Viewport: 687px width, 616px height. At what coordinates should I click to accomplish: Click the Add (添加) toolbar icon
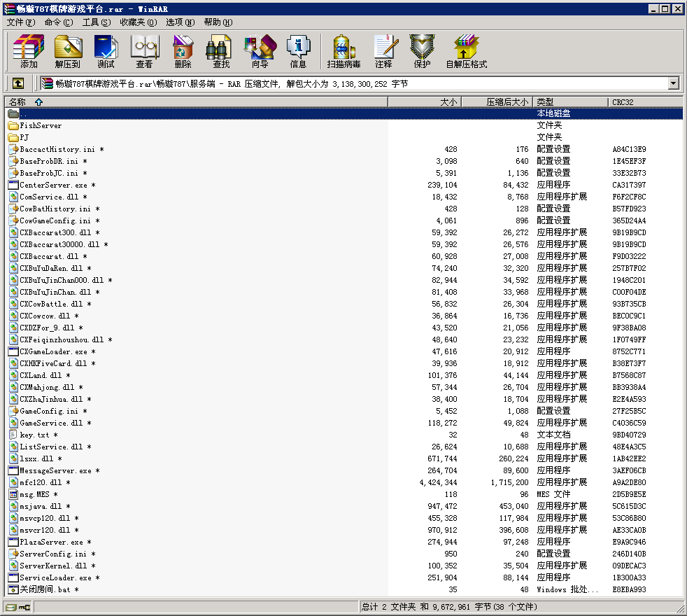tap(29, 51)
